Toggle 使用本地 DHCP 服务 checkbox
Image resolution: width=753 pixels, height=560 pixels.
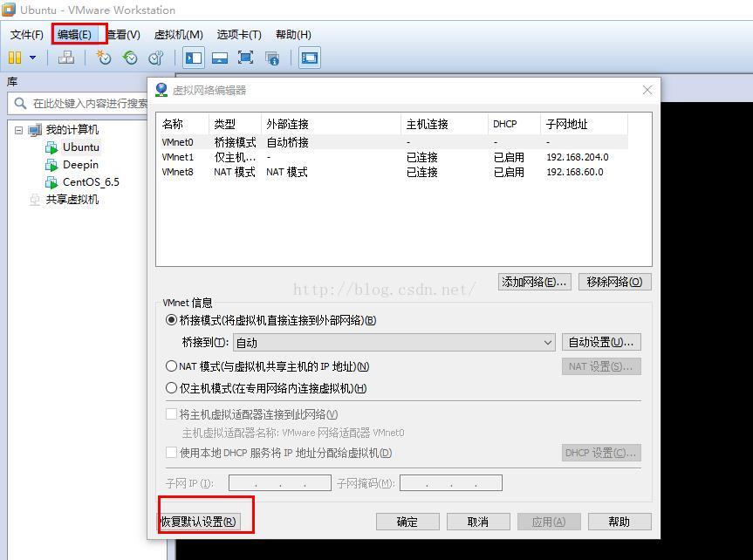click(171, 453)
